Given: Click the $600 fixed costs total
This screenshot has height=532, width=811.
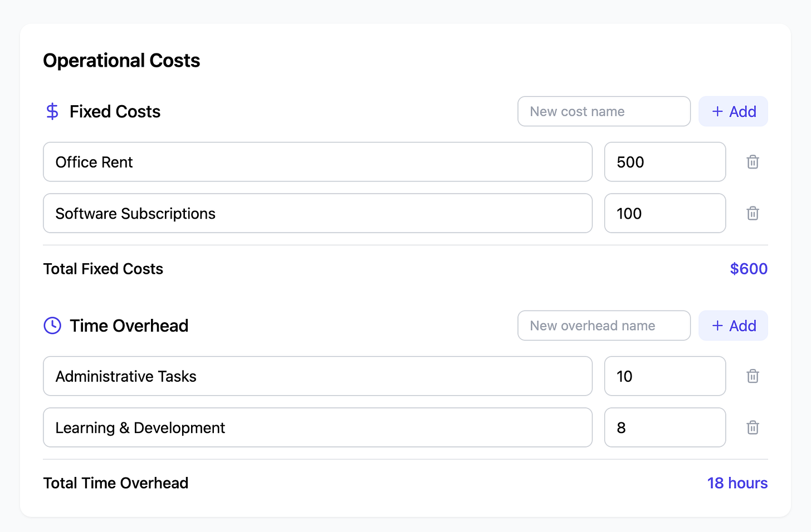Looking at the screenshot, I should tap(749, 269).
